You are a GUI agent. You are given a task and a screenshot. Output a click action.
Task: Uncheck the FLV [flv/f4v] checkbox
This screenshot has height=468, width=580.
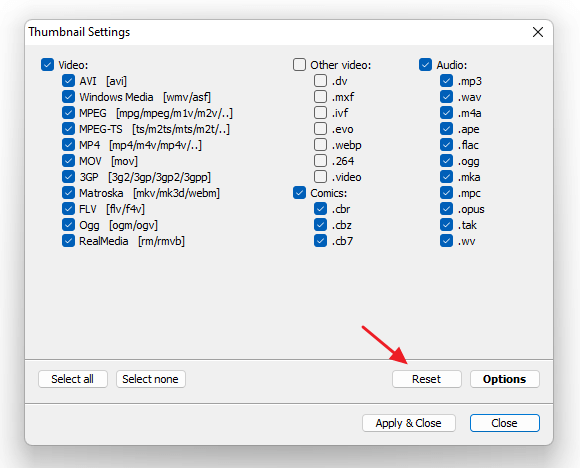click(68, 209)
